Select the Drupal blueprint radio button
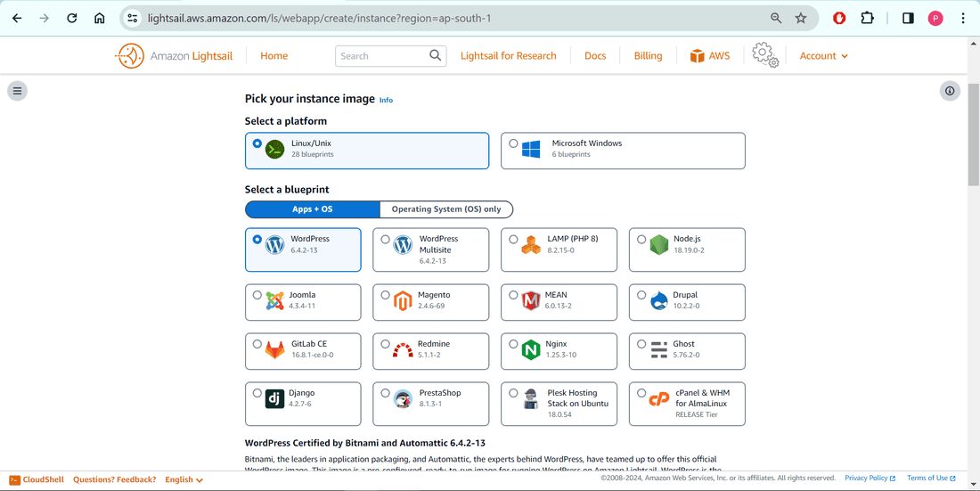 (x=641, y=295)
